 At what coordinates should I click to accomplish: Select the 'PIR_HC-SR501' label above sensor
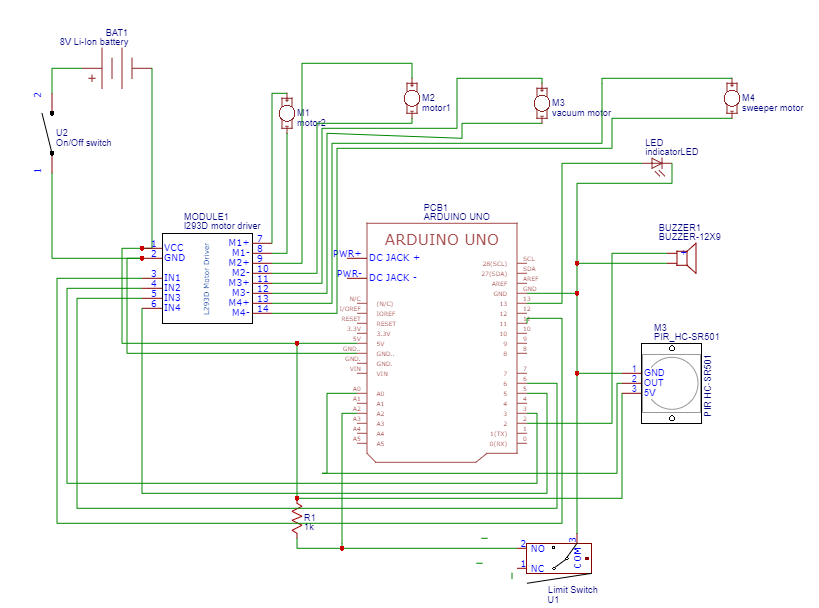coord(686,337)
